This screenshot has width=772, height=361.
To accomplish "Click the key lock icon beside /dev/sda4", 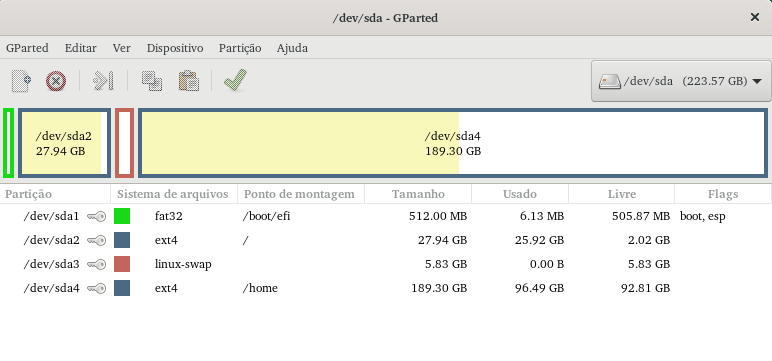I will pos(96,288).
